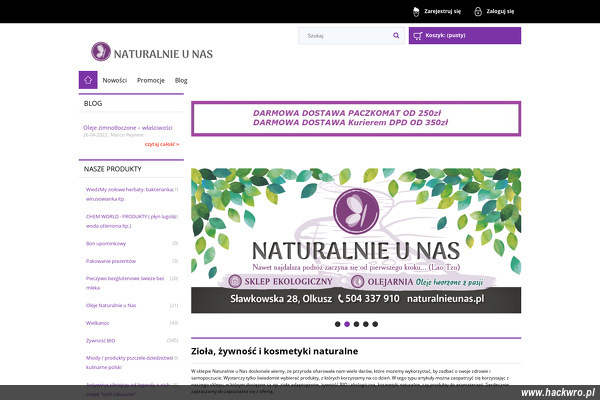Image resolution: width=600 pixels, height=400 pixels.
Task: Open the Zarejestruj się link
Action: click(x=442, y=11)
